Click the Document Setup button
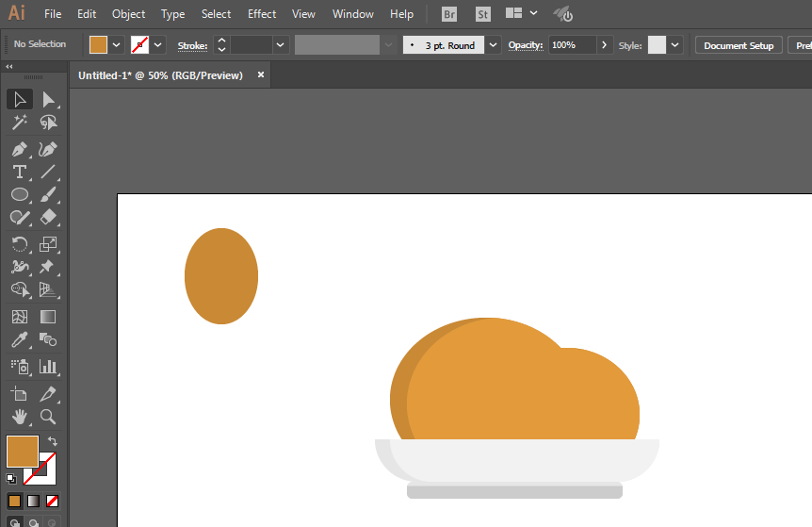The width and height of the screenshot is (812, 527). coord(739,45)
